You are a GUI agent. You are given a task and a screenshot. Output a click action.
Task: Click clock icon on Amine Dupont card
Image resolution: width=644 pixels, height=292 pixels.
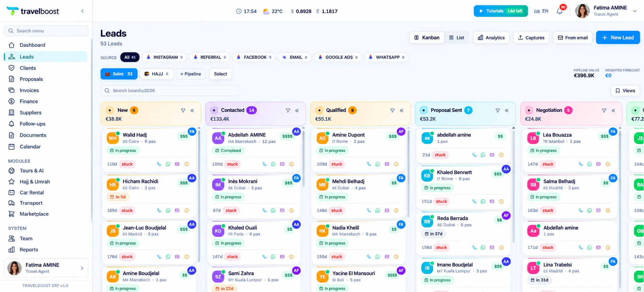[396, 164]
